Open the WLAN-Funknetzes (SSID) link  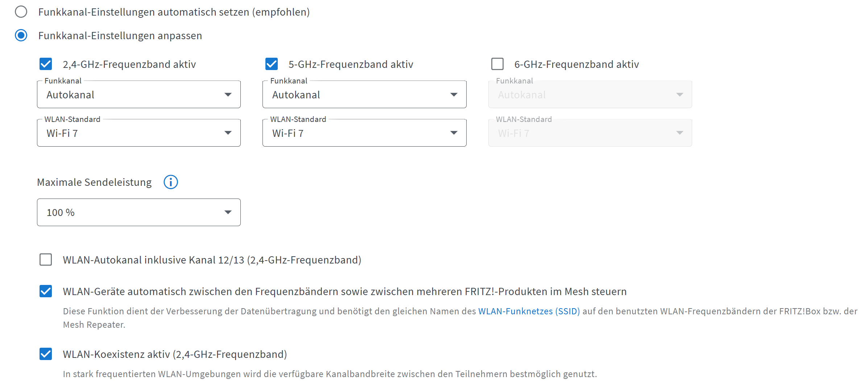(529, 311)
